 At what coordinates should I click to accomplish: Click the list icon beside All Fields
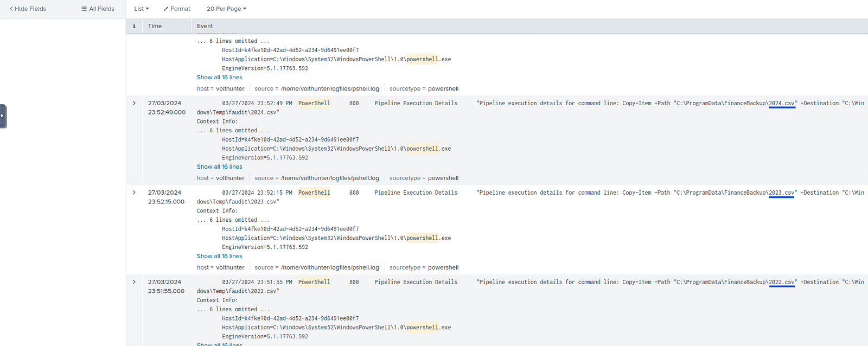[x=84, y=9]
